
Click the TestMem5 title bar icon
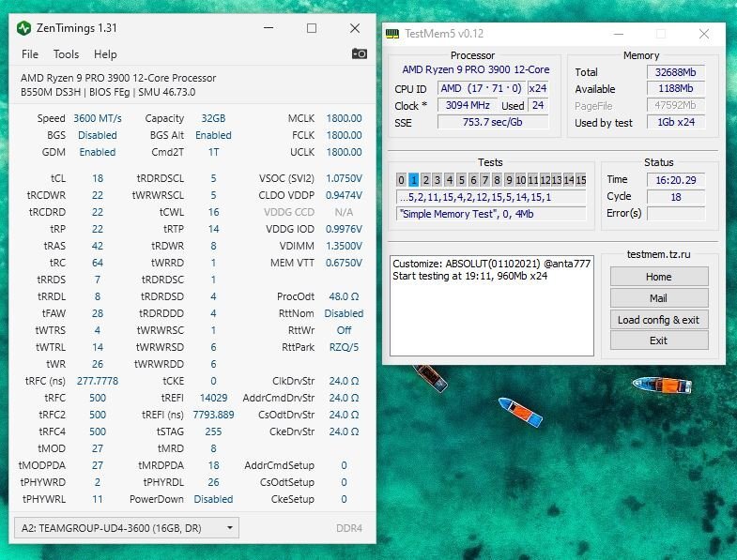coord(392,34)
